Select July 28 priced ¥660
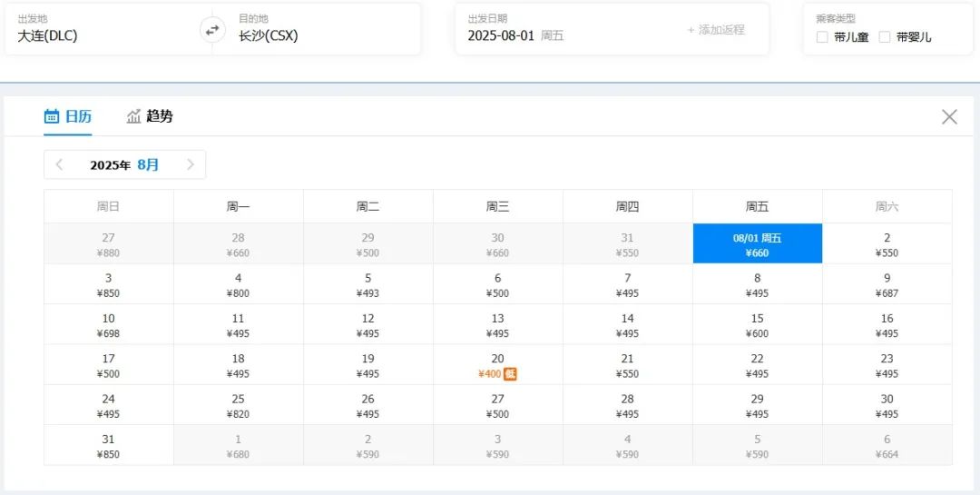Screen dimensions: 980x495 238,243
